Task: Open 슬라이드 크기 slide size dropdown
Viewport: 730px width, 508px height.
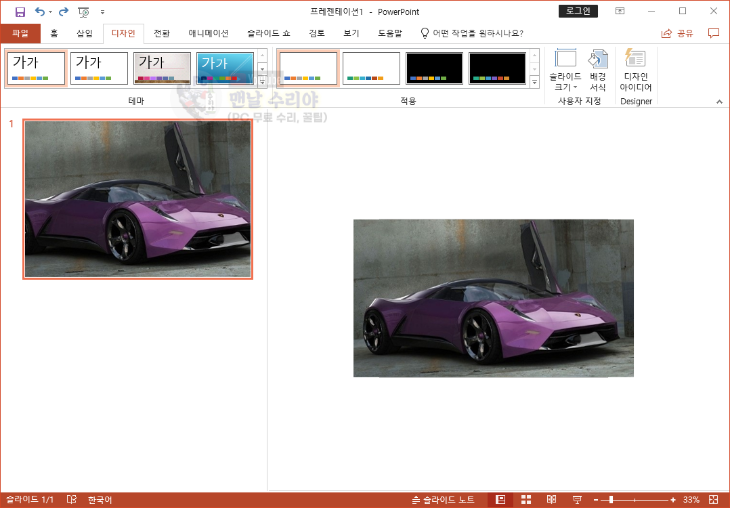Action: pyautogui.click(x=565, y=70)
